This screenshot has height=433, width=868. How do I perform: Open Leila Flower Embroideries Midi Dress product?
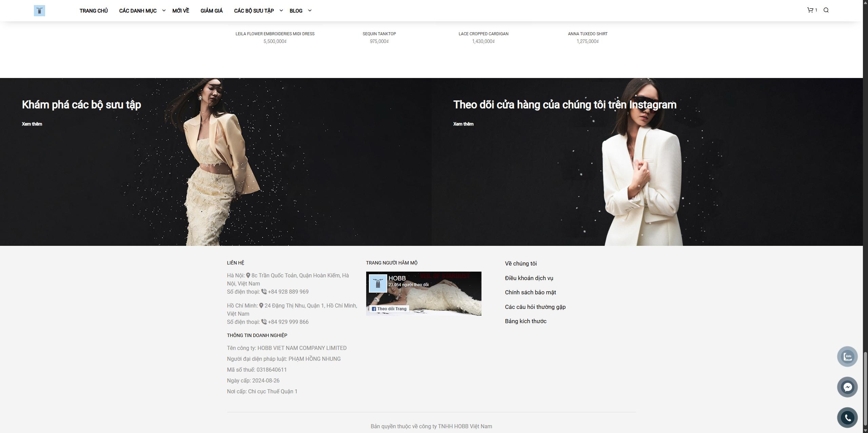click(x=275, y=34)
